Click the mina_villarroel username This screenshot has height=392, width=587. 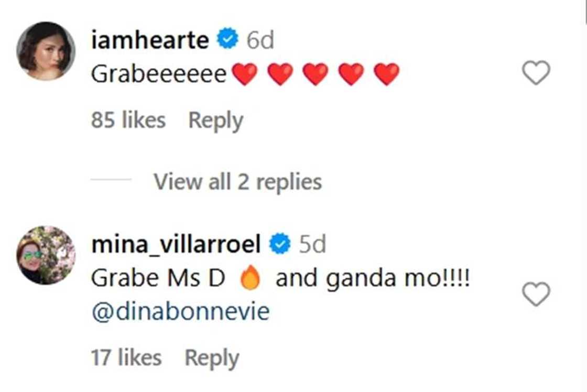point(176,244)
